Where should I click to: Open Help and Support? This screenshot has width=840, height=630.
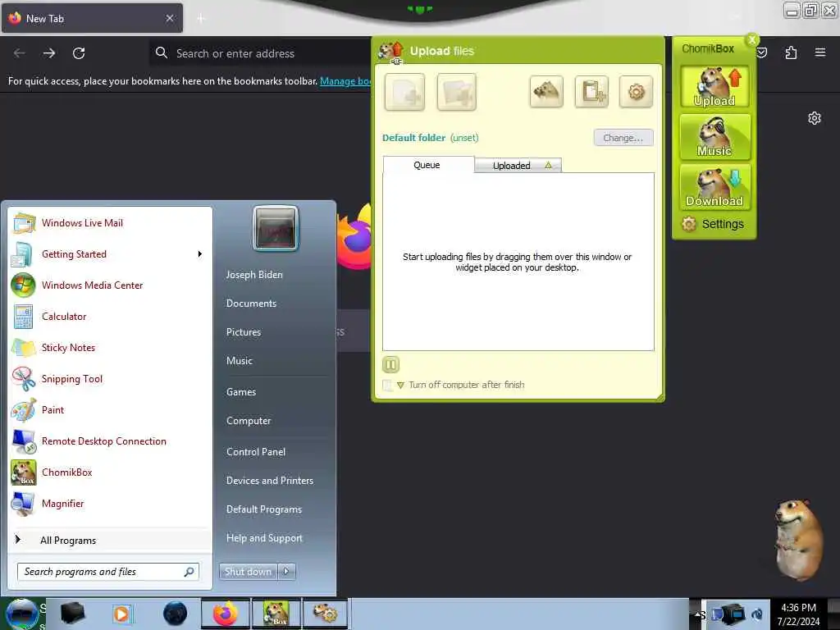click(x=265, y=538)
